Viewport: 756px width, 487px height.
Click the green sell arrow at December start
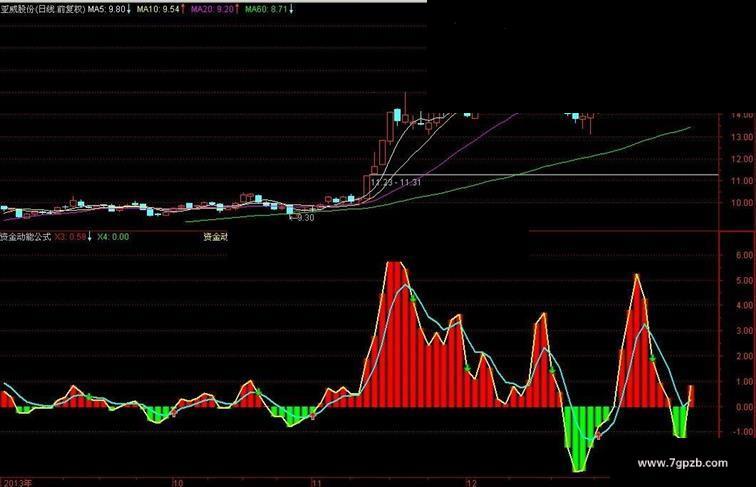pos(468,369)
